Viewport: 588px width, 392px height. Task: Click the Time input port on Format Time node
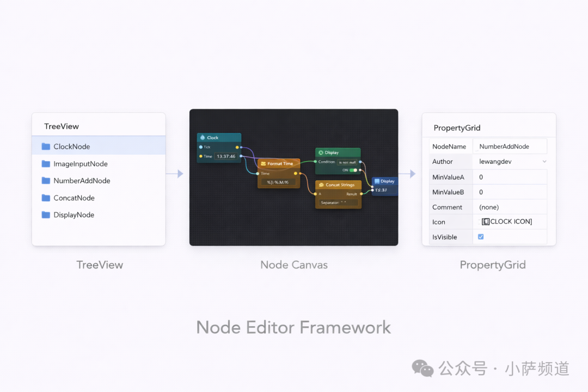tap(258, 174)
